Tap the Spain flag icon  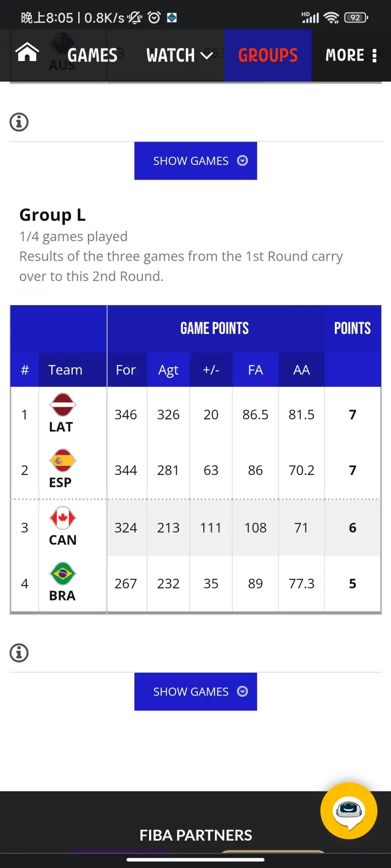[x=63, y=460]
